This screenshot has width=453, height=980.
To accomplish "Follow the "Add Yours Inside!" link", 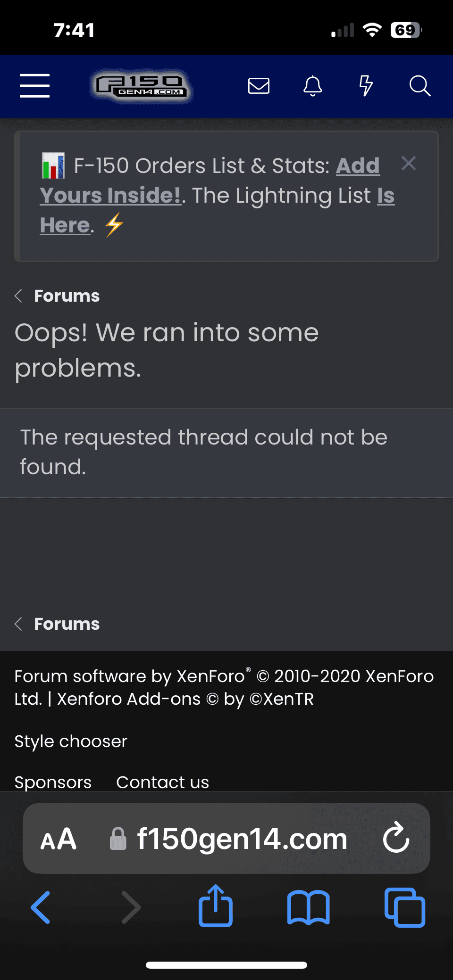I will click(110, 195).
